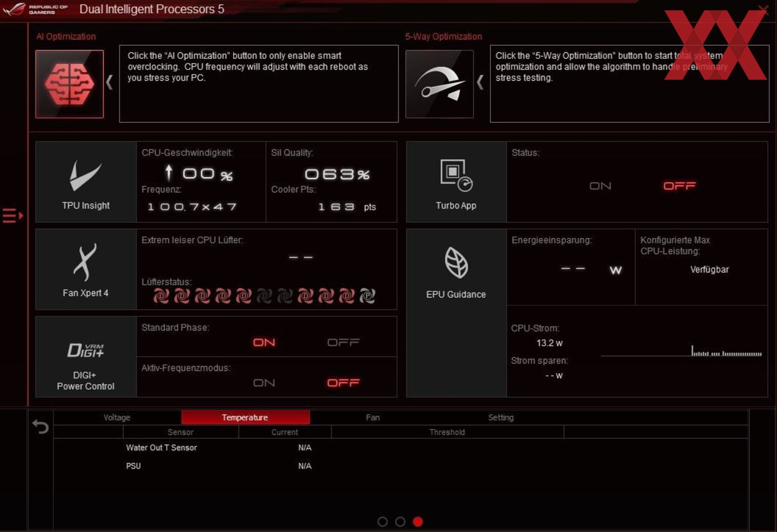Collapse the 5-Way Optimization description chevron
777x532 pixels.
coord(480,83)
